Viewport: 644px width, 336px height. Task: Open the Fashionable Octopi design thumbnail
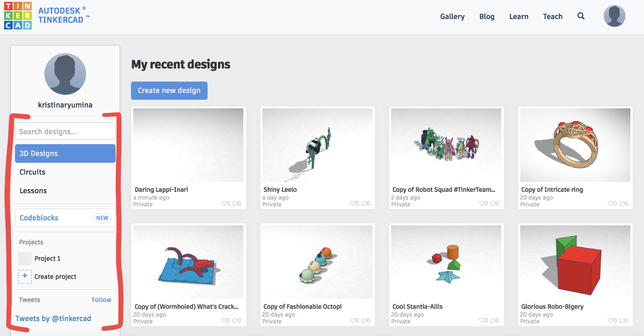click(317, 262)
